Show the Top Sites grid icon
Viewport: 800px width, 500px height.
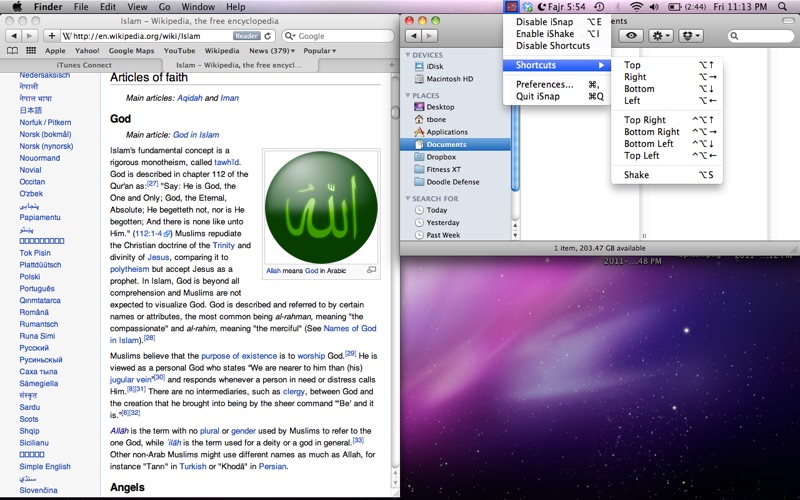point(31,50)
